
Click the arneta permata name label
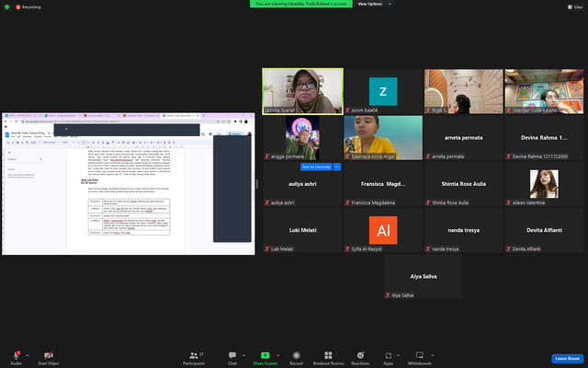(x=447, y=156)
